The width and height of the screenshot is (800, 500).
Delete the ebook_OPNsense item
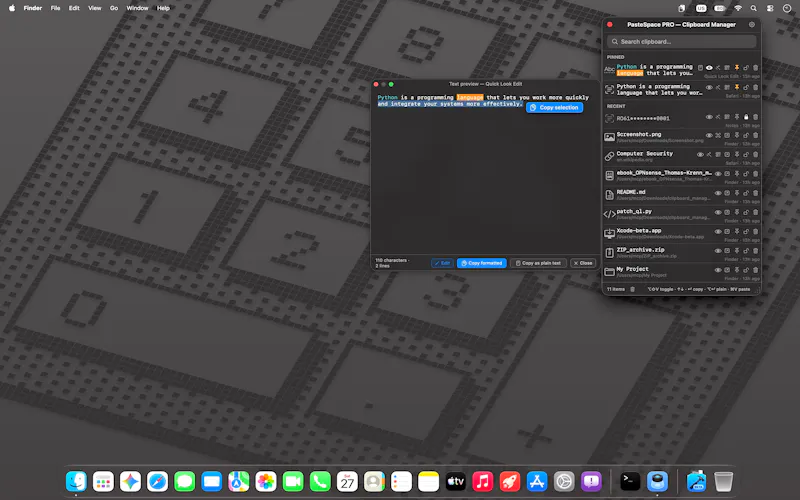tap(756, 173)
